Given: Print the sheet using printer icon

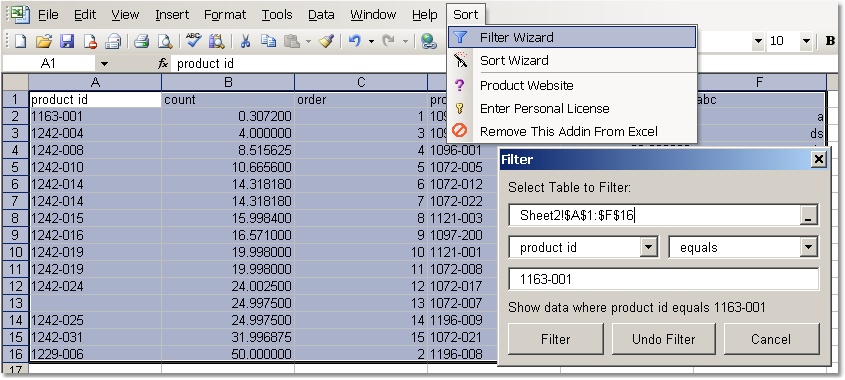Looking at the screenshot, I should click(x=141, y=41).
